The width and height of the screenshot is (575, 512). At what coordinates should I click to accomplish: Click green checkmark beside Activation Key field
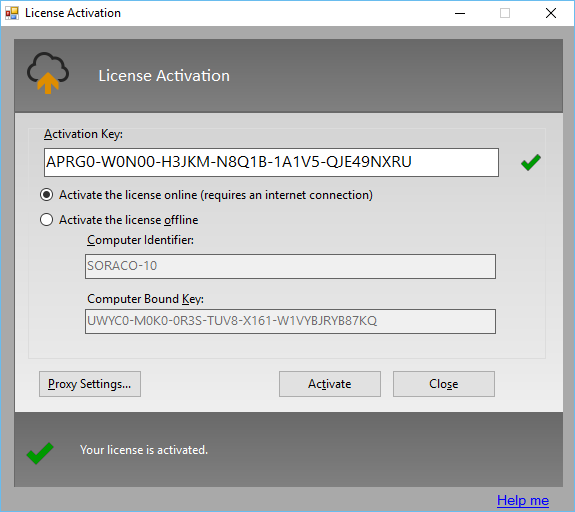tap(531, 162)
